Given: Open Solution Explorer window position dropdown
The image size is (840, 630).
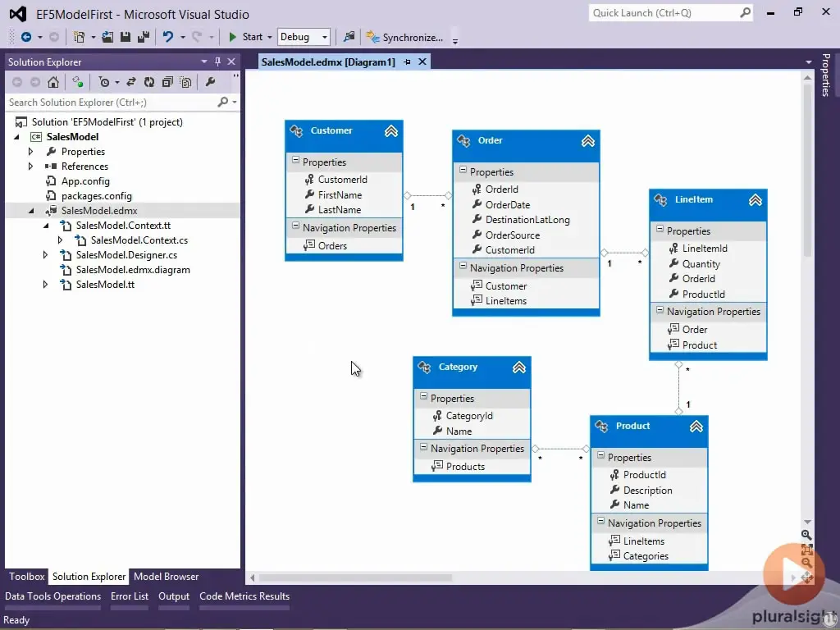Looking at the screenshot, I should [204, 62].
